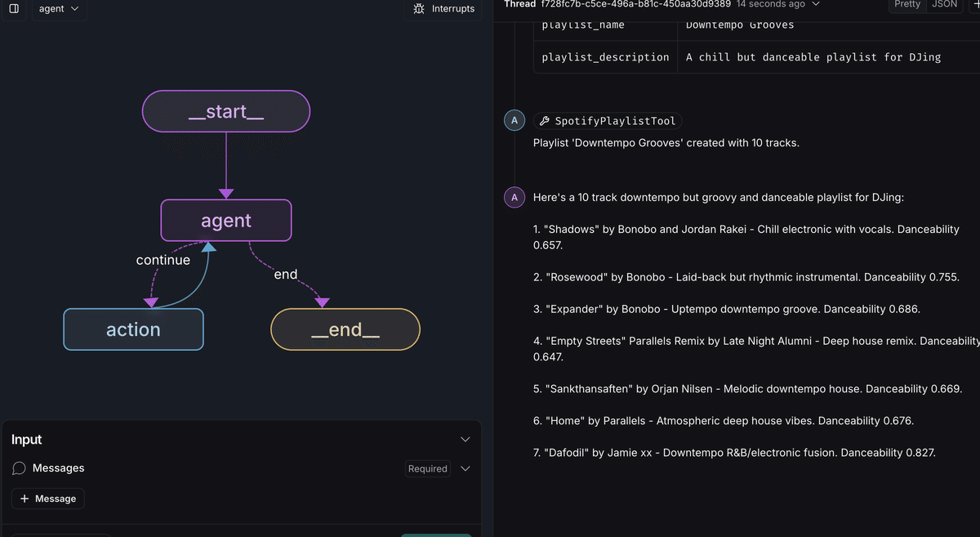Viewport: 980px width, 537px height.
Task: Select the action graph node
Action: 133,329
